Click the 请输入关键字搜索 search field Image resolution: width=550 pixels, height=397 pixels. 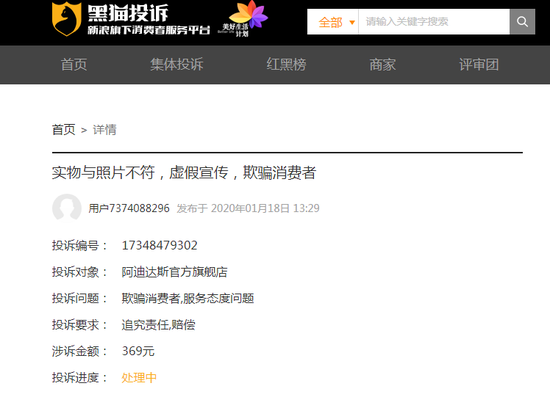point(434,22)
